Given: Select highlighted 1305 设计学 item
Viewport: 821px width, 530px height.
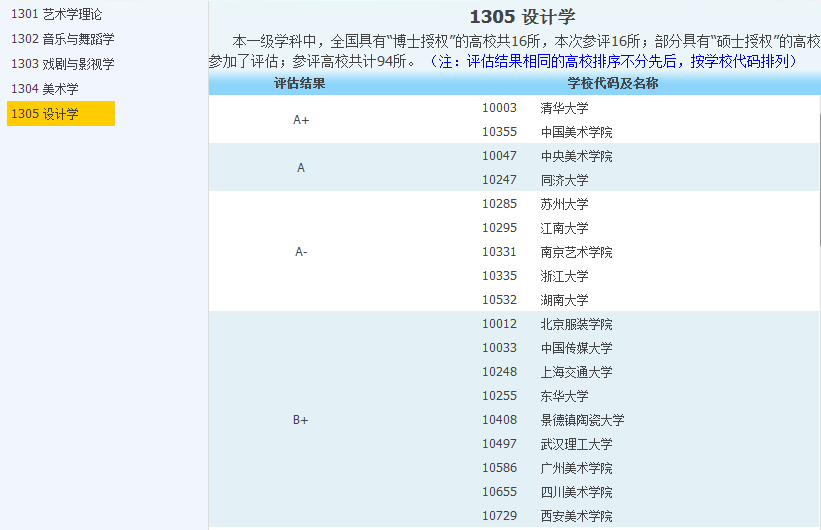Looking at the screenshot, I should coord(61,114).
